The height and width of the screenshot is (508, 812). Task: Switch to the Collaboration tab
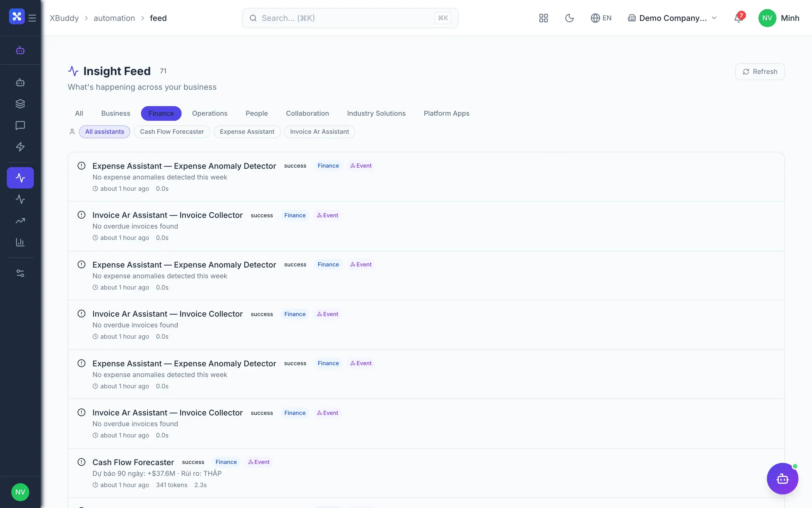coord(307,113)
